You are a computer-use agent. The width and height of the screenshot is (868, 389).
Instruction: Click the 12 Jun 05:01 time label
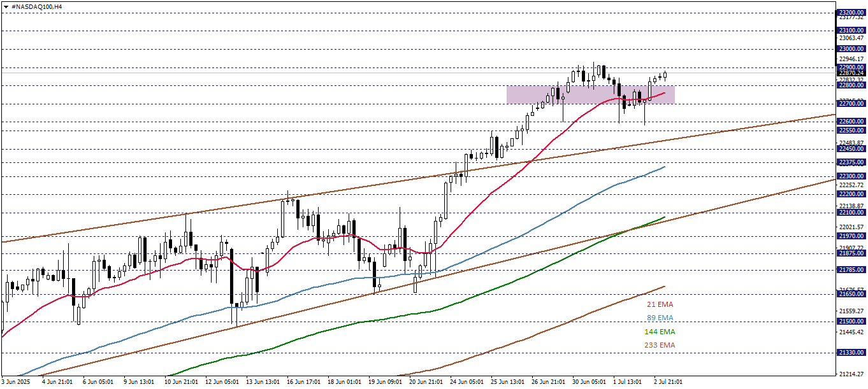pyautogui.click(x=222, y=382)
